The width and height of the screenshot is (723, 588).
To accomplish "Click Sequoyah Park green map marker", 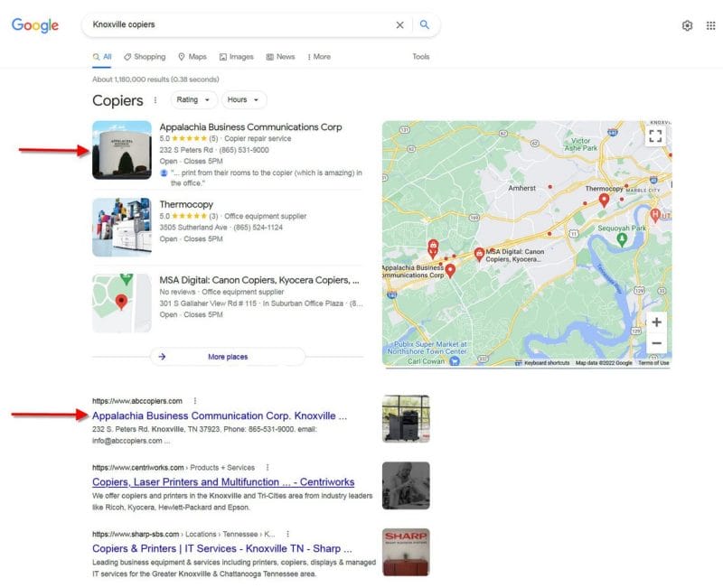I will click(x=622, y=239).
